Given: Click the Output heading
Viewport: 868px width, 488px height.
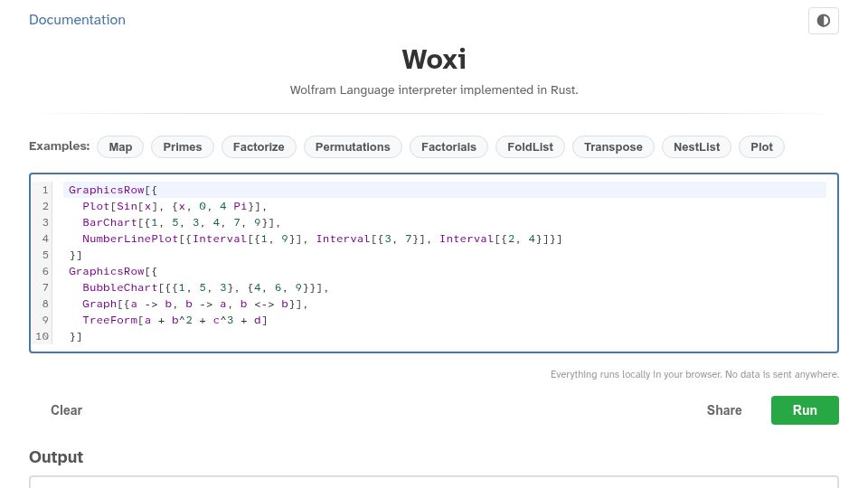Looking at the screenshot, I should (56, 457).
